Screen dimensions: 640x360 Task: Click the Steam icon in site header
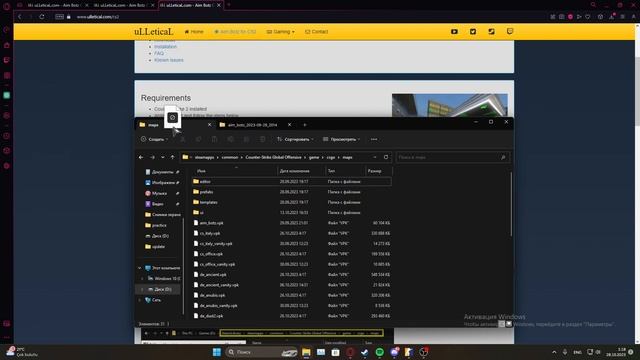point(491,31)
